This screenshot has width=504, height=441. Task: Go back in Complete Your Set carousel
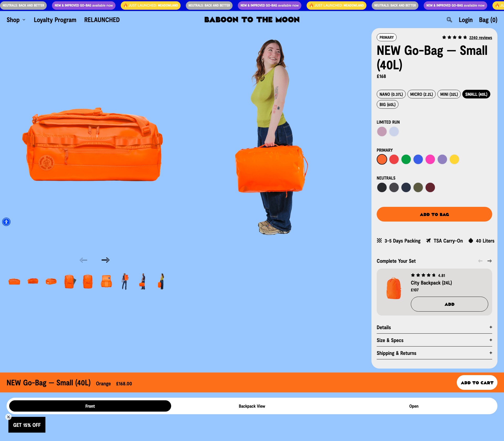tap(480, 261)
